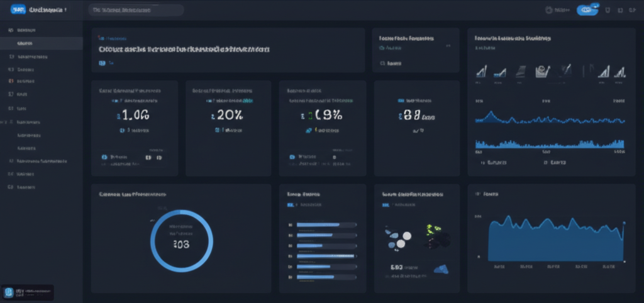
Task: Click the search field in the top bar
Action: [x=136, y=10]
